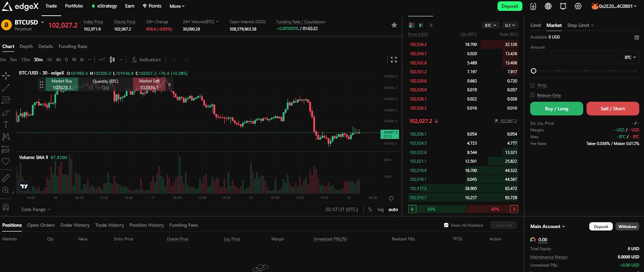Screen dimensions: 644x272
Task: Switch to the Limit order tab
Action: point(535,25)
